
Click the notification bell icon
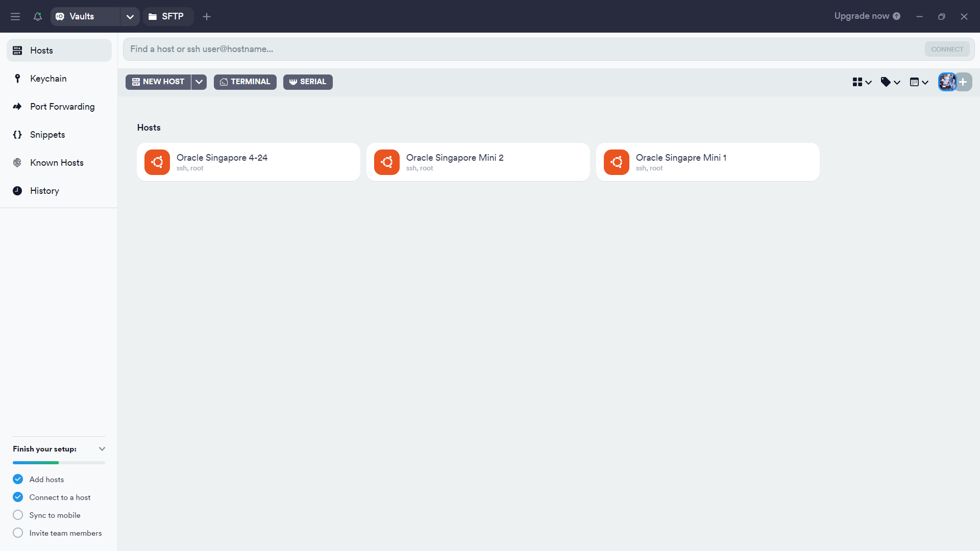[x=37, y=16]
